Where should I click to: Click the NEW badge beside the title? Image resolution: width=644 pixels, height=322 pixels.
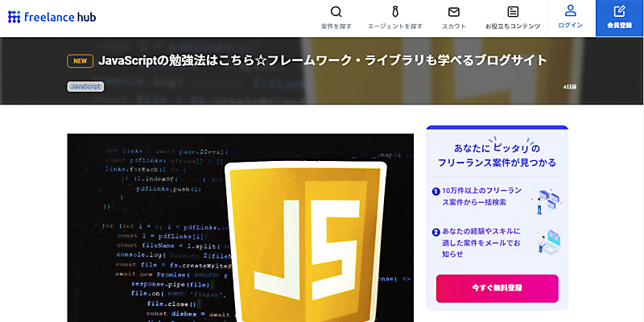pyautogui.click(x=79, y=60)
